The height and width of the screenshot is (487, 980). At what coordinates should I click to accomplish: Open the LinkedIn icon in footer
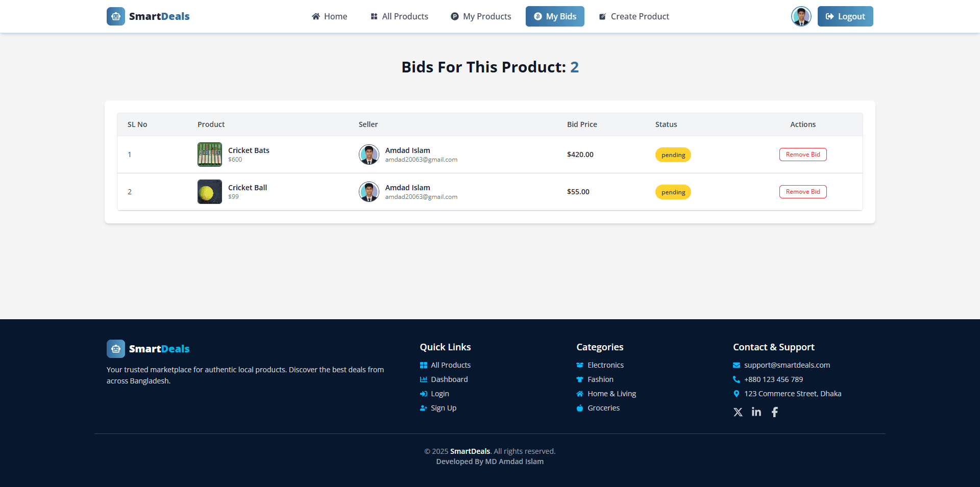(x=756, y=412)
